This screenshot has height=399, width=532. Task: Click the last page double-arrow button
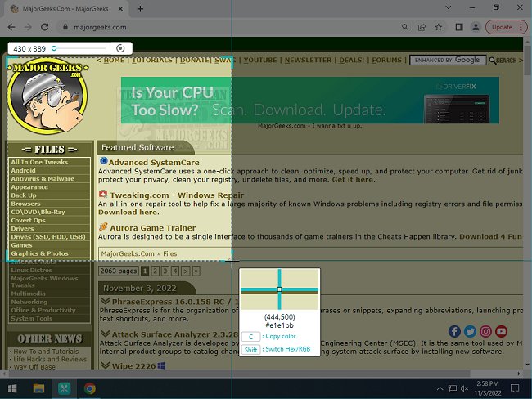point(196,271)
